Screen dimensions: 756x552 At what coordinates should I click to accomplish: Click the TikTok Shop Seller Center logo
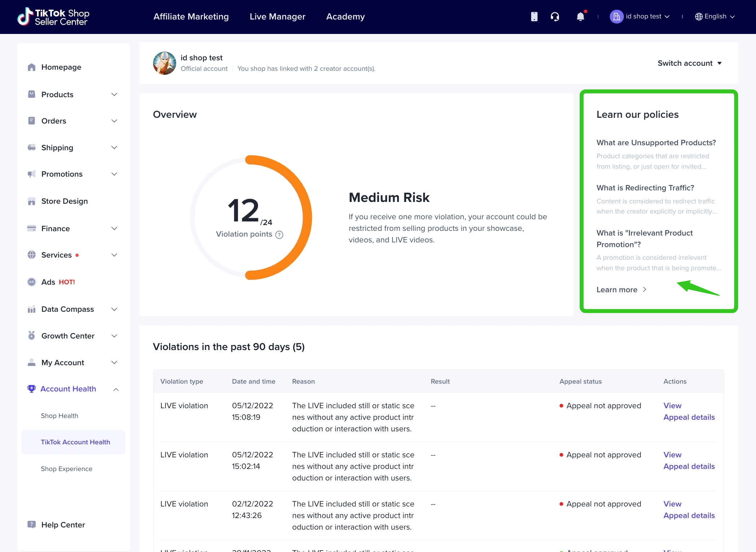[x=53, y=17]
